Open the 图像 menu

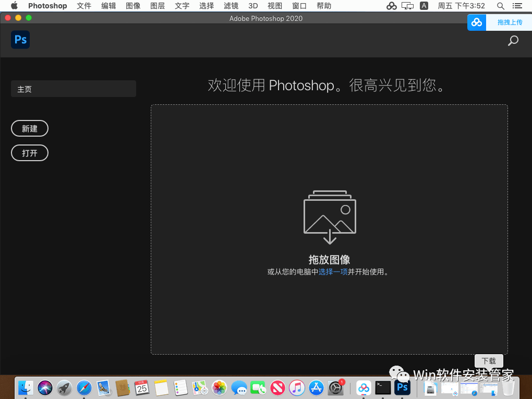(133, 6)
